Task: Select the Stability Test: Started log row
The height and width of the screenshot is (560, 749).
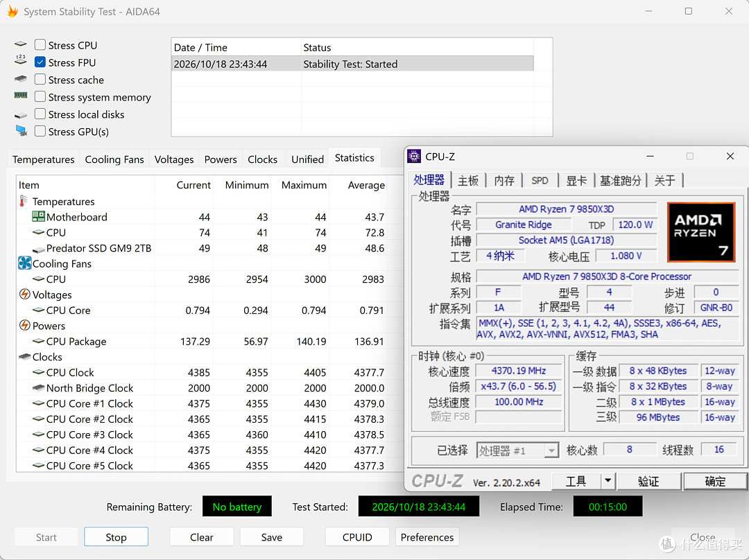Action: coord(352,64)
